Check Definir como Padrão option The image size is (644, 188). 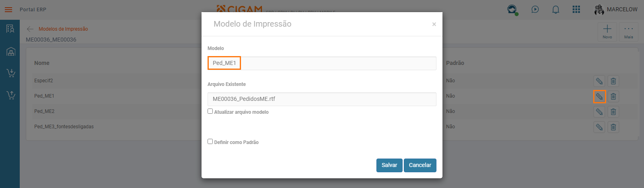tap(210, 142)
